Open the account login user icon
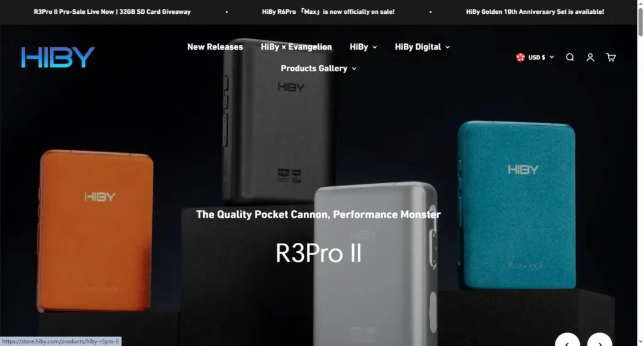644x346 pixels. click(x=590, y=57)
